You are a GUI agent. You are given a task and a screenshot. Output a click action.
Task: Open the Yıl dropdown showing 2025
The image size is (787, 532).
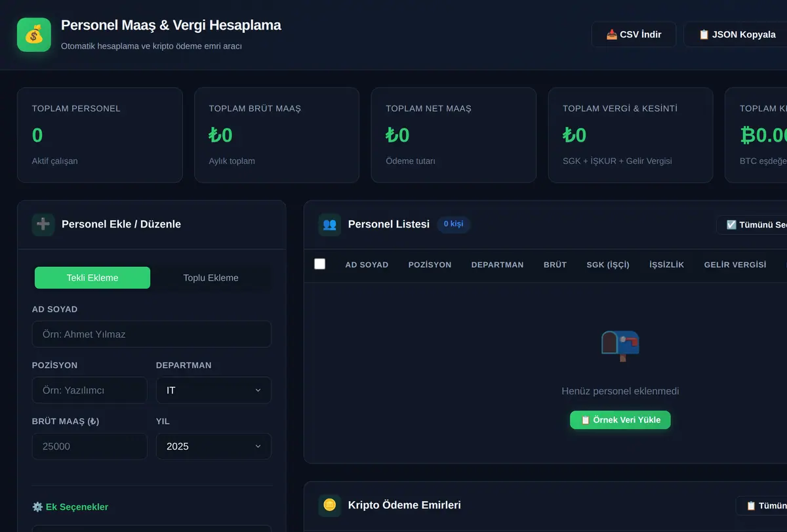[x=214, y=446]
